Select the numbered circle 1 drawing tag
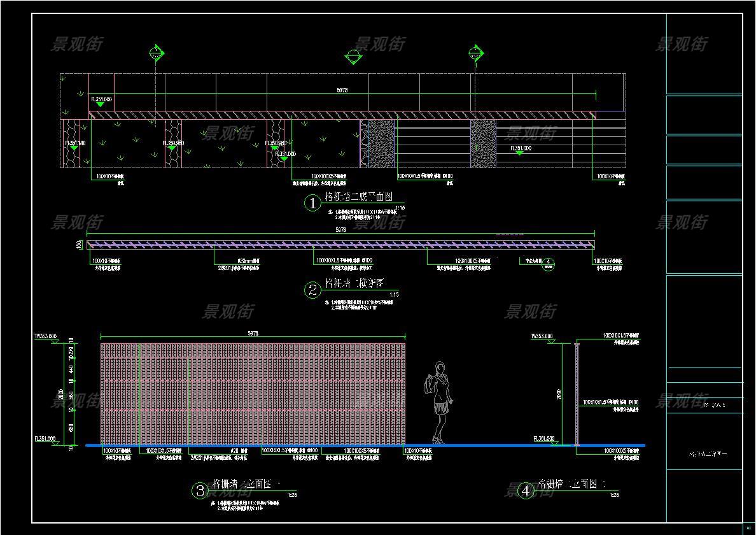This screenshot has height=535, width=756. [x=312, y=203]
